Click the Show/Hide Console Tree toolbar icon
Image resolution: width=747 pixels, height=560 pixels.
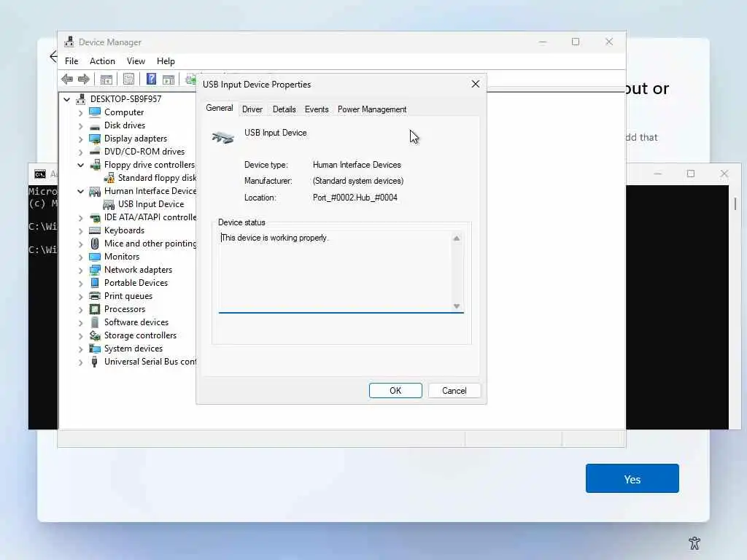point(107,79)
